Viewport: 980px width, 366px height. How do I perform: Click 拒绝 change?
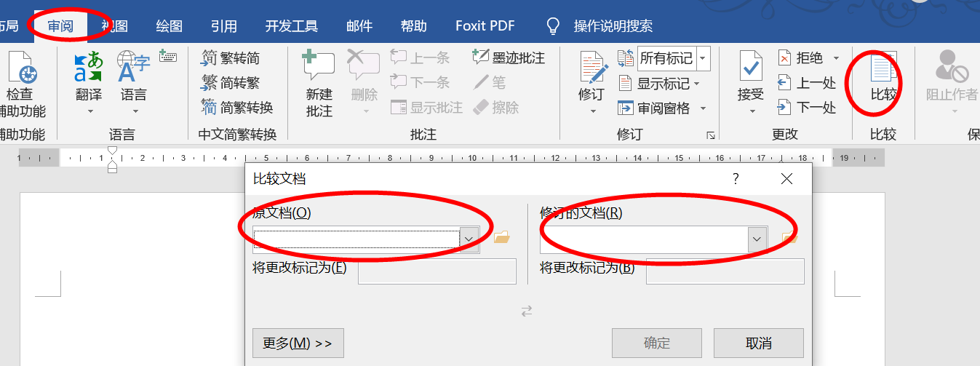[800, 57]
